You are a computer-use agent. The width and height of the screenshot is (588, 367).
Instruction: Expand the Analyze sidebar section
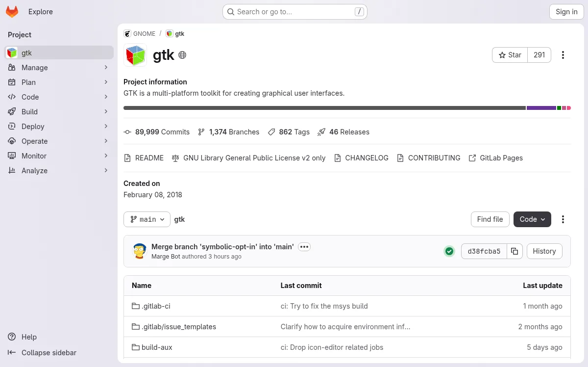pyautogui.click(x=106, y=171)
